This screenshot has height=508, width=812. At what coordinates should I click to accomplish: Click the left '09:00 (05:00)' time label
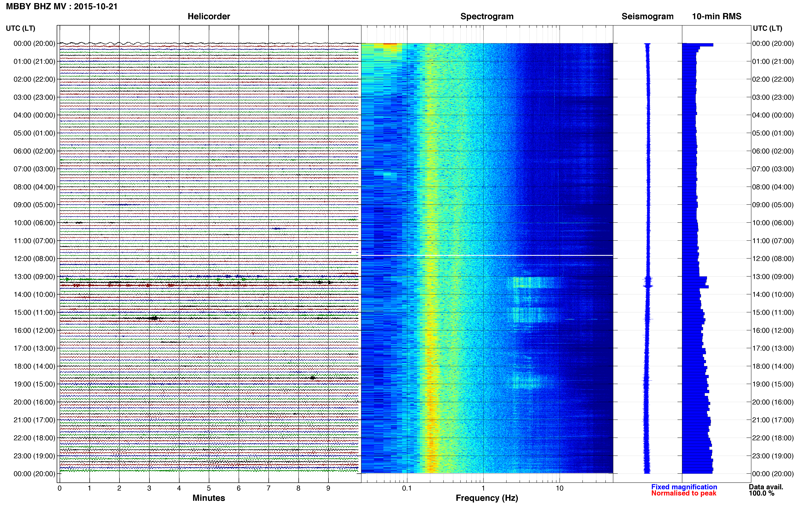click(34, 205)
